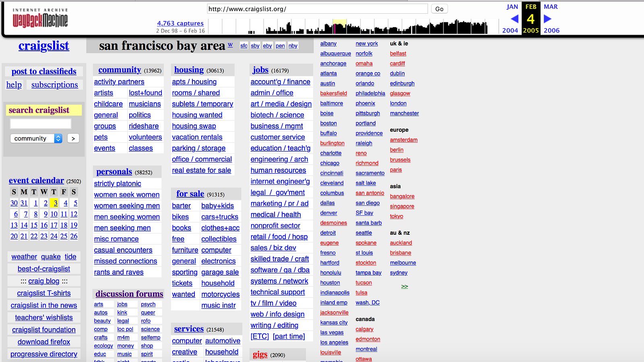Click the Wayback Machine logo
The image size is (644, 362).
[x=40, y=18]
